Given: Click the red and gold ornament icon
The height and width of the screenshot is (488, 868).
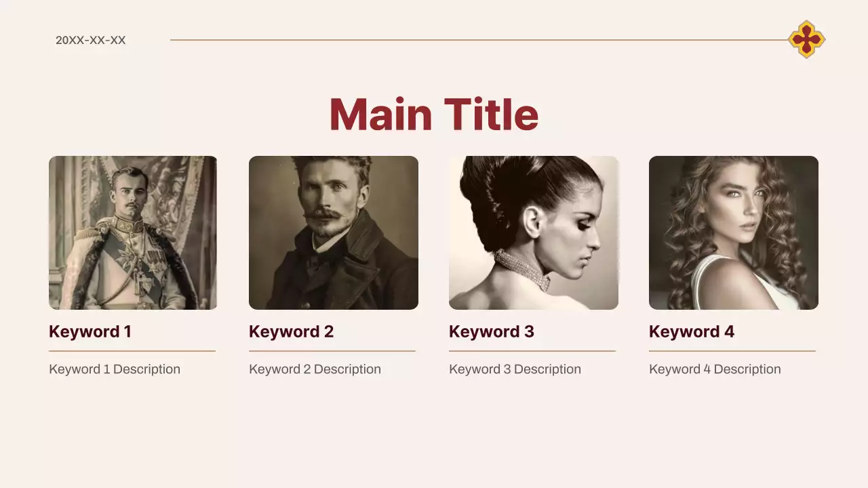Looking at the screenshot, I should (x=806, y=39).
